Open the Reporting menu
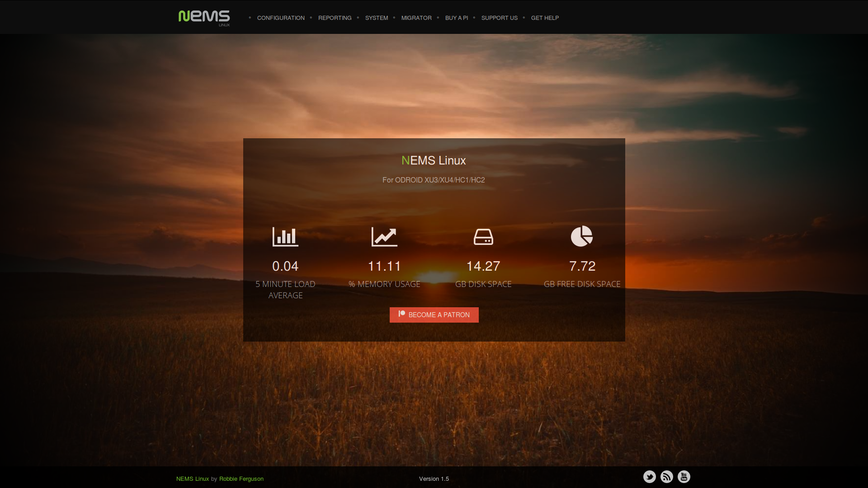Image resolution: width=868 pixels, height=488 pixels. 335,18
